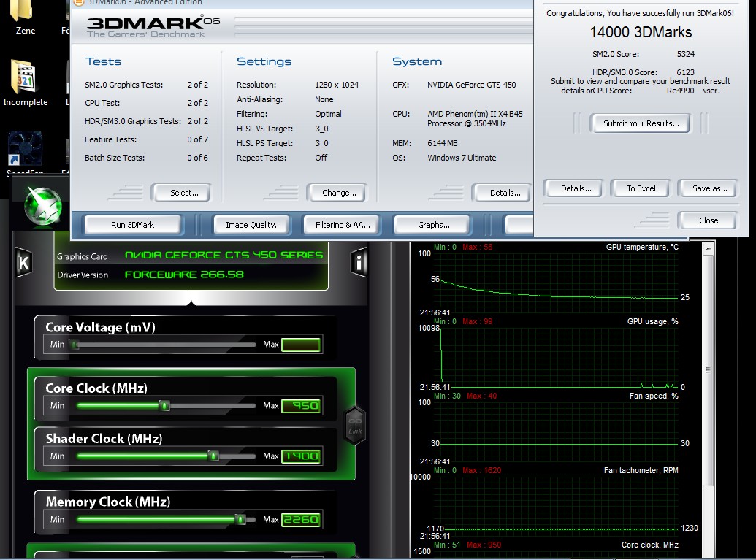Click the monitoring graphs vertical scrollbar thumb
756x560 pixels.
pyautogui.click(x=709, y=370)
